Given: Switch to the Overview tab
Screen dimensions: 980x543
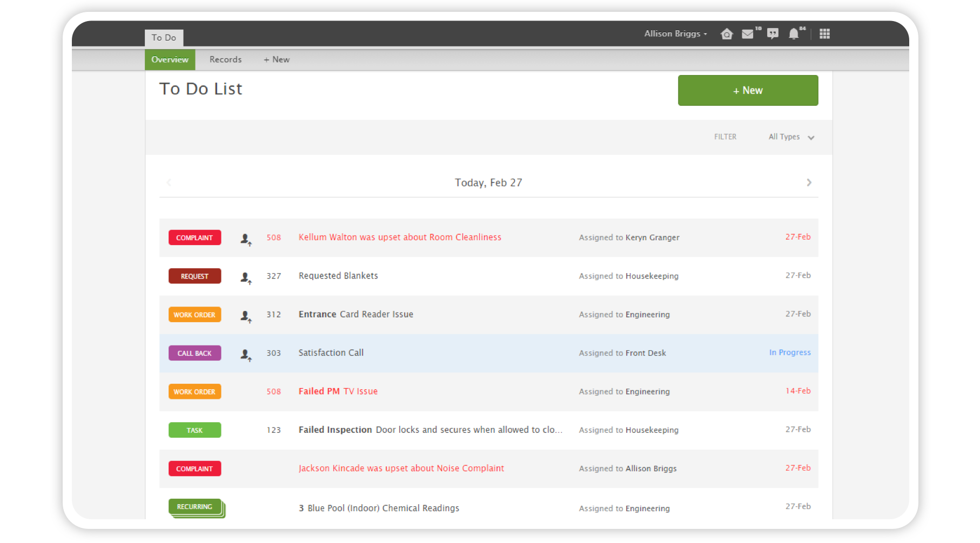Looking at the screenshot, I should [x=170, y=59].
